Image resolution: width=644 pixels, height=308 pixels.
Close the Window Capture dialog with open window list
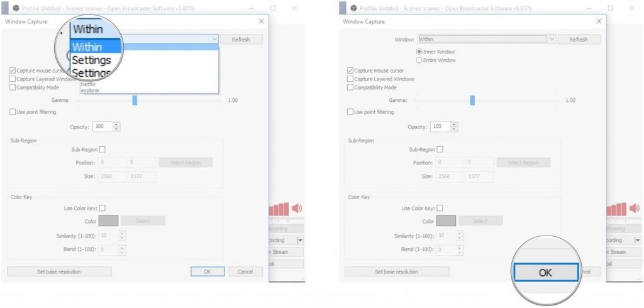(x=261, y=21)
